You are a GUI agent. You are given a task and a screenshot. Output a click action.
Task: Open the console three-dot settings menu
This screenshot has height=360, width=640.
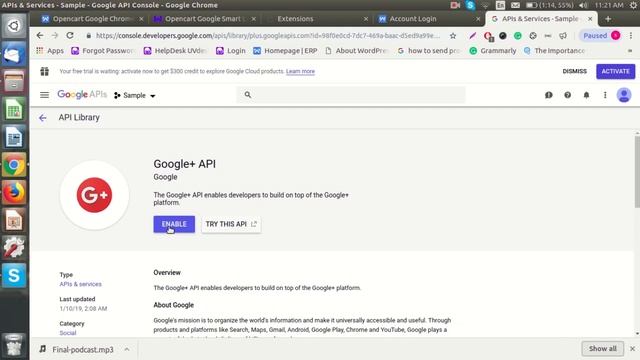(x=605, y=95)
